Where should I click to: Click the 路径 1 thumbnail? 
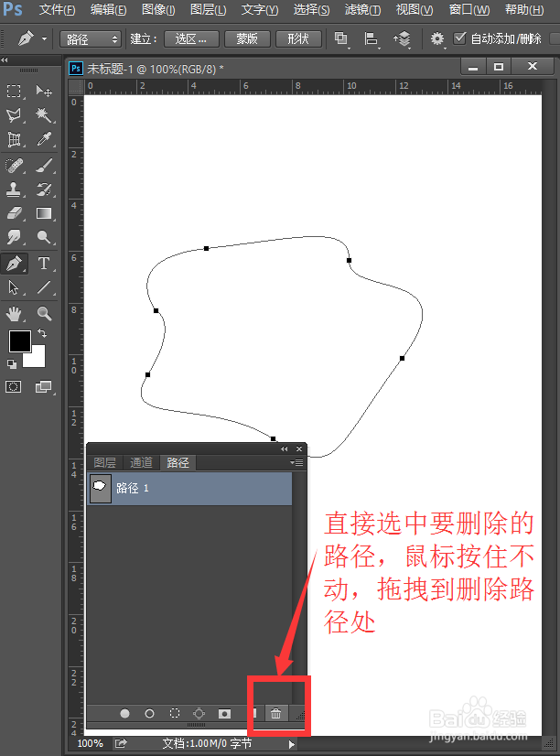pos(101,489)
